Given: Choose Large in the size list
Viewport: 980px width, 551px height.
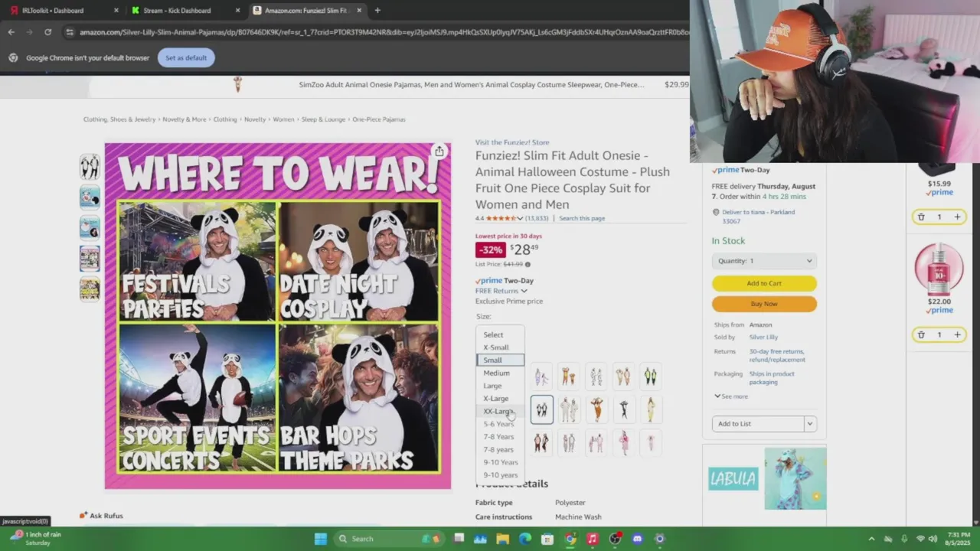Looking at the screenshot, I should [x=500, y=386].
